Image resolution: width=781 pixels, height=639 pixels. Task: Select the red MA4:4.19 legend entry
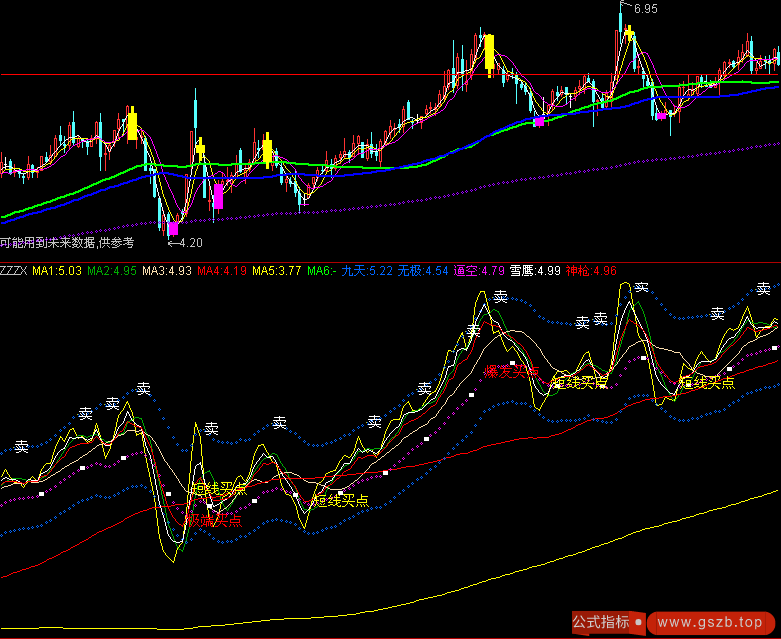tap(221, 270)
